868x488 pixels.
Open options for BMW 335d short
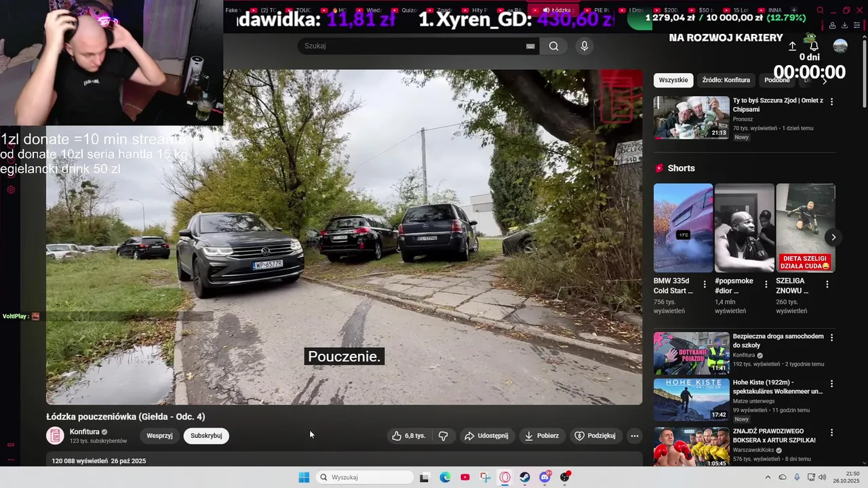click(705, 285)
